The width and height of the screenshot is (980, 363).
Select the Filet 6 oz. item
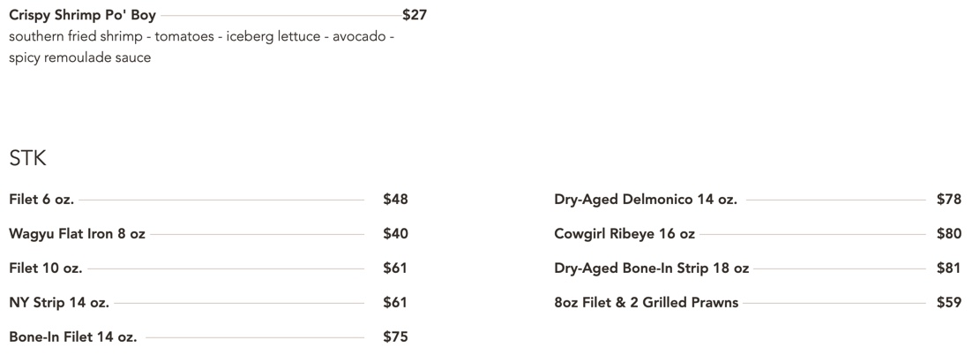[41, 200]
